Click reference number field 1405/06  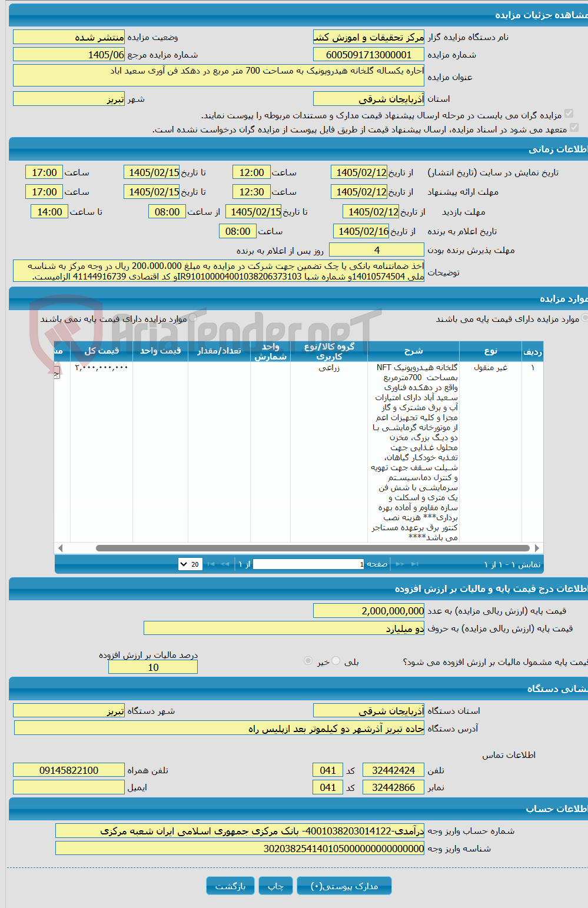pyautogui.click(x=69, y=55)
